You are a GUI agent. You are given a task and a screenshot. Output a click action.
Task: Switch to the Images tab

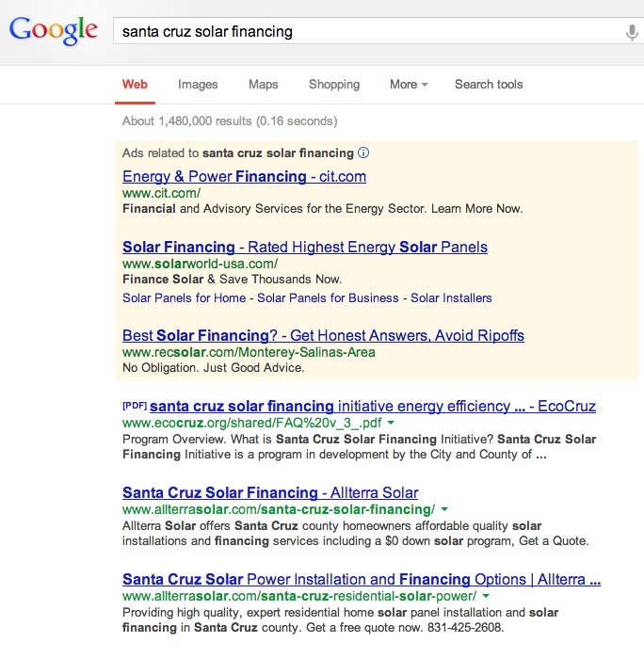tap(198, 85)
